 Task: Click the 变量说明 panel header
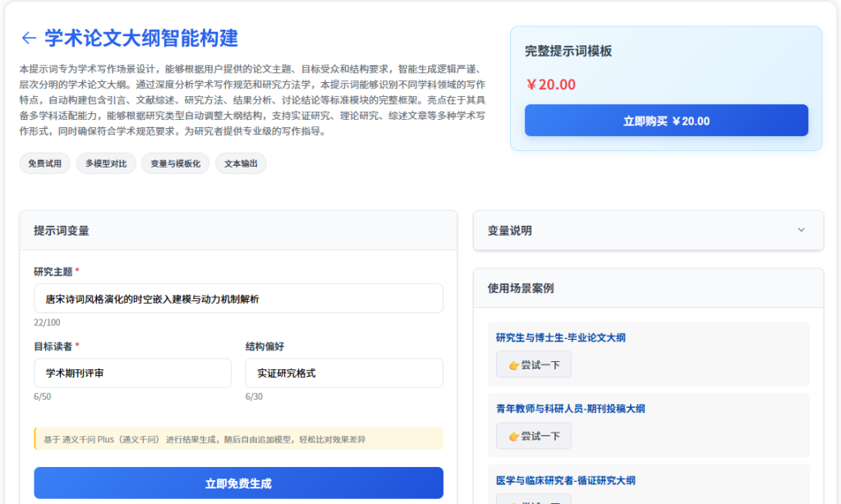[509, 231]
